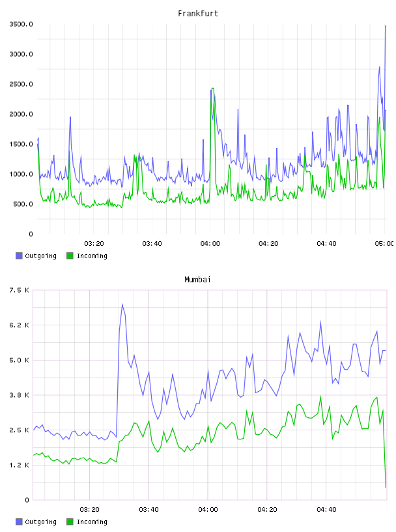Click the 7.5 K y-axis label in Mumbai chart

coord(20,290)
